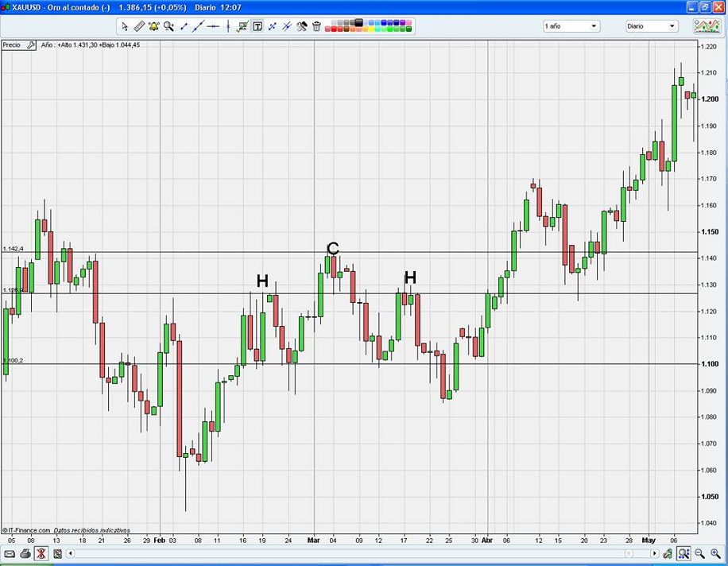Pick the dark green swatch at palette end

point(409,29)
